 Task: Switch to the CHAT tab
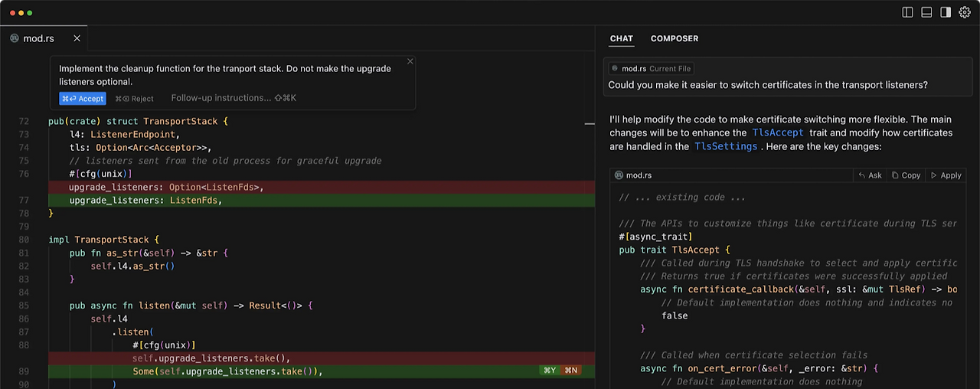[x=622, y=38]
